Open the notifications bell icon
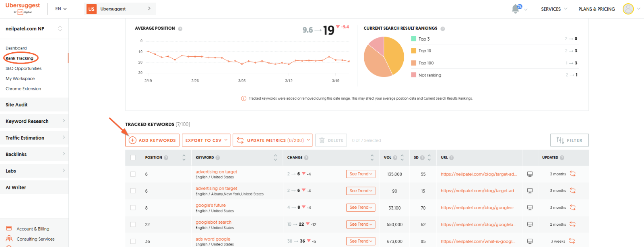 516,9
